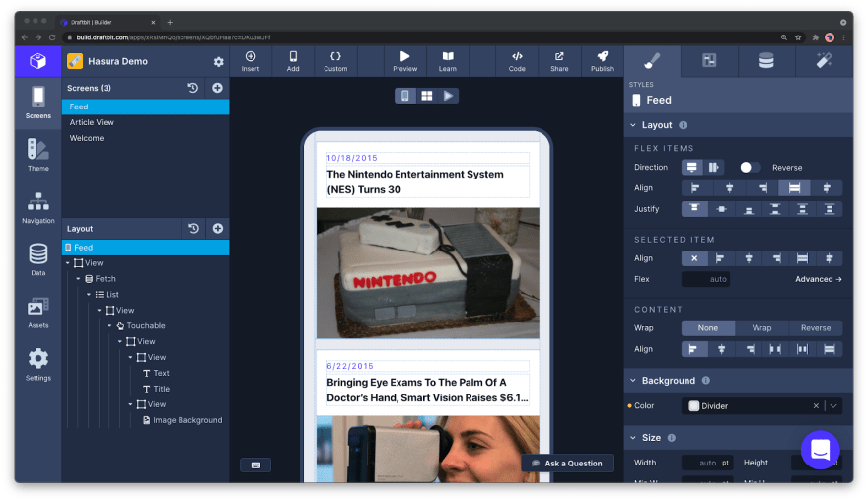The height and width of the screenshot is (501, 868).
Task: Open the layout properties tab
Action: tap(709, 61)
